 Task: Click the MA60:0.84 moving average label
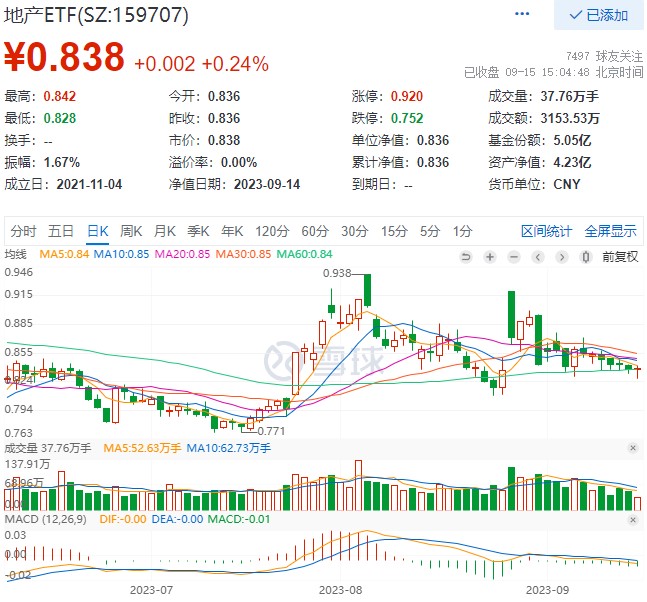[305, 254]
